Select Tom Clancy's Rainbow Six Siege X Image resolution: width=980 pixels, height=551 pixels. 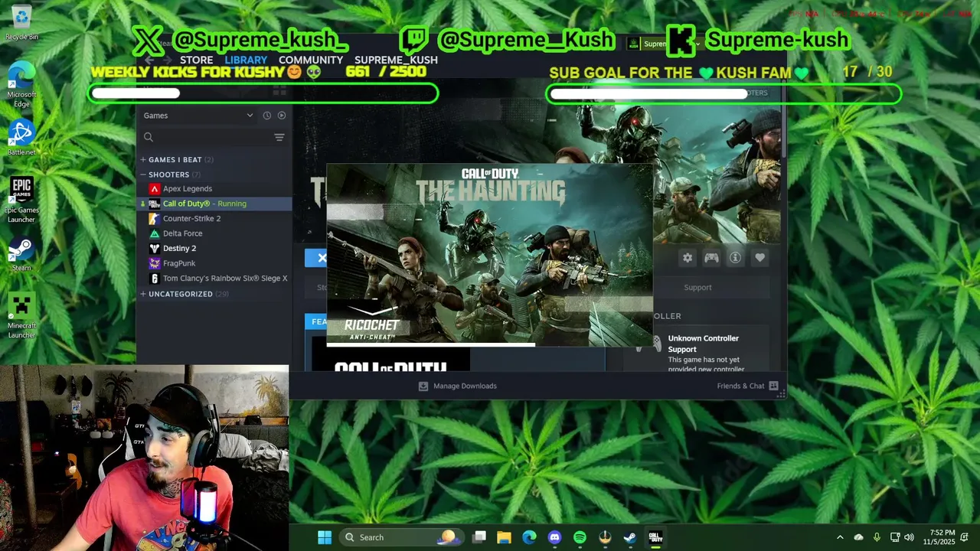pos(214,279)
